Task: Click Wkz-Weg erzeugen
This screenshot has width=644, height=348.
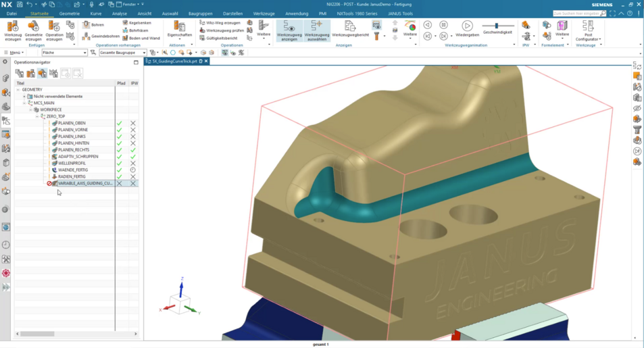Action: tap(220, 23)
